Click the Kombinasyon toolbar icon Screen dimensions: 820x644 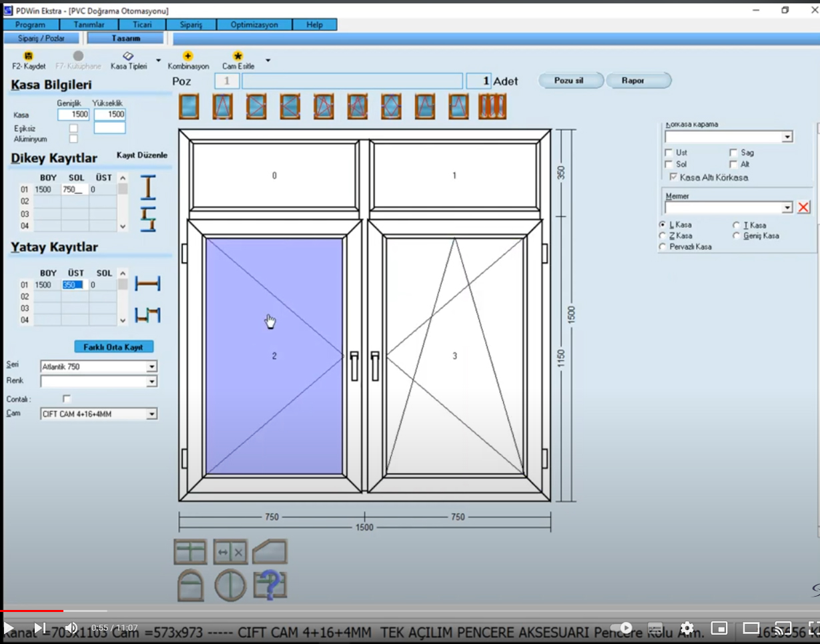coord(188,57)
